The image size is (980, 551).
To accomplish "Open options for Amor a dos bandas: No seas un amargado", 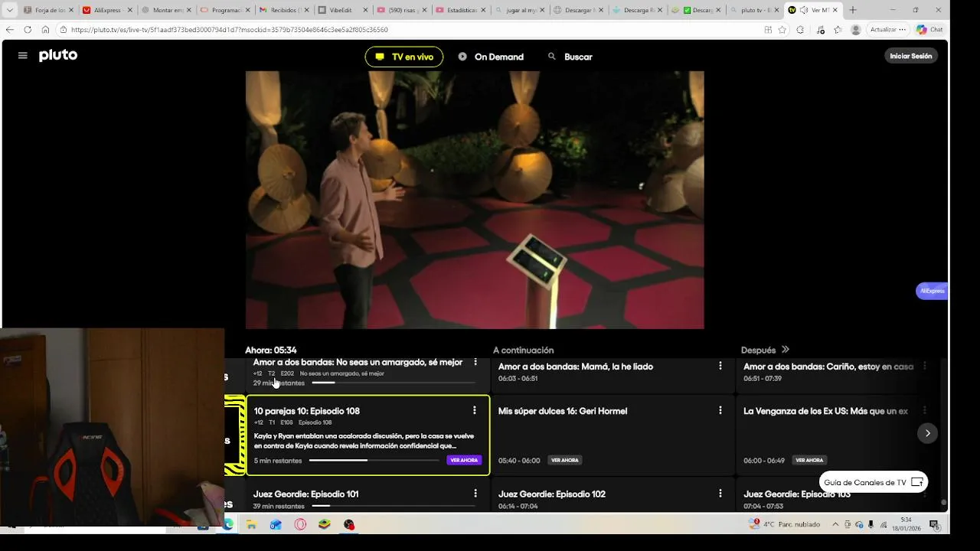I will point(475,362).
